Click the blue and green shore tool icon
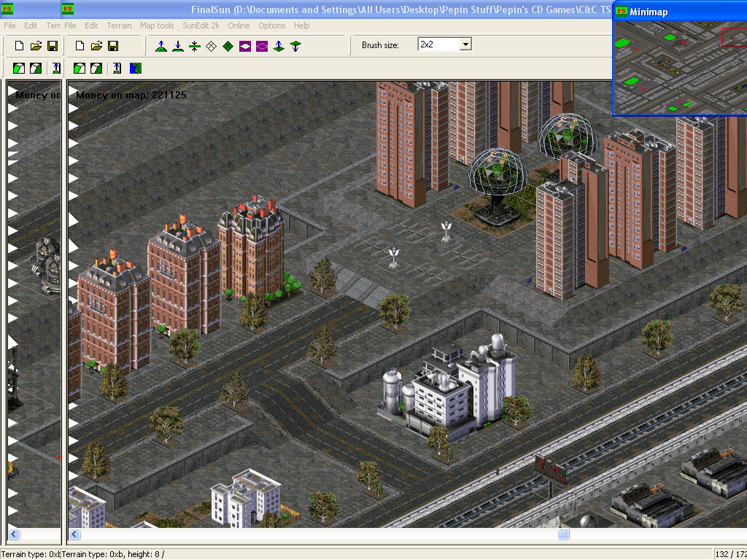 point(135,68)
